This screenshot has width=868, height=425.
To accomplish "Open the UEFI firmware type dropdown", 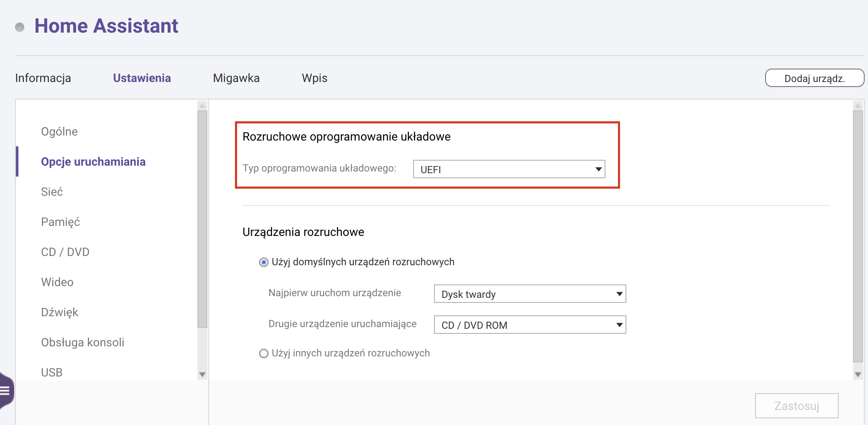I will coord(509,169).
